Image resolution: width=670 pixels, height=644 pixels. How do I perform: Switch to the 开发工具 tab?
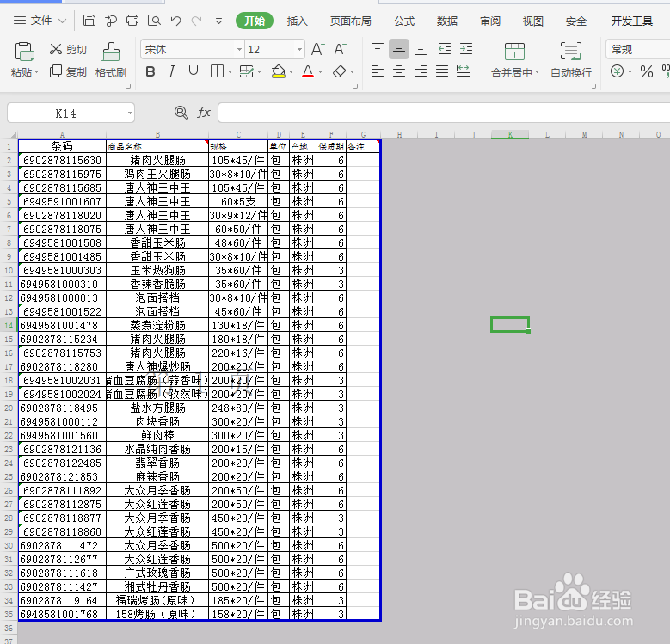pyautogui.click(x=631, y=21)
